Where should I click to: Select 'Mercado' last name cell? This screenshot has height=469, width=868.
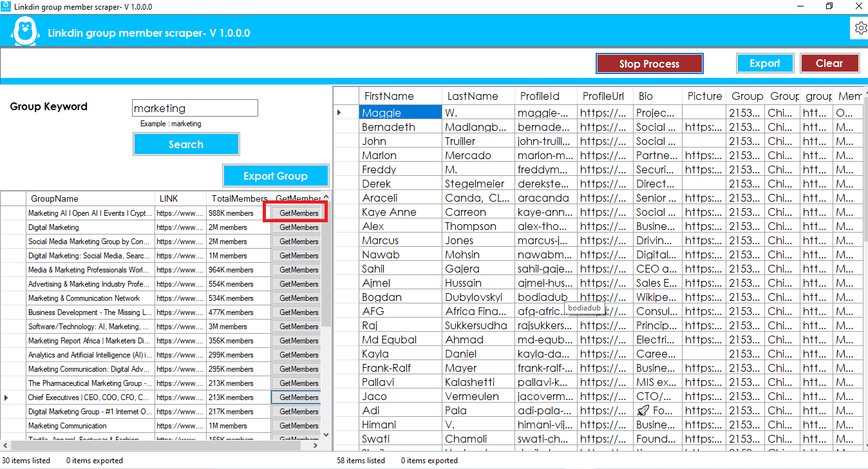pyautogui.click(x=478, y=155)
